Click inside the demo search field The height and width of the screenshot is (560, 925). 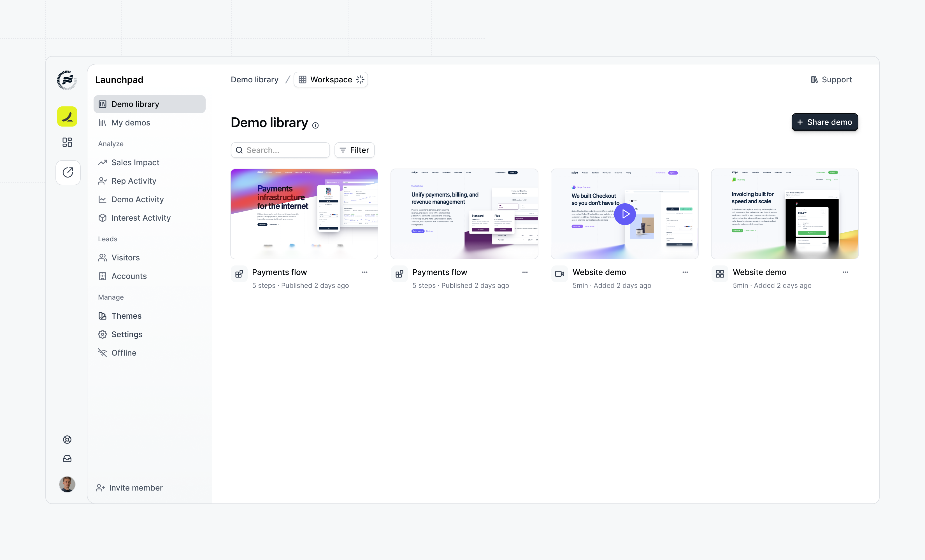280,150
